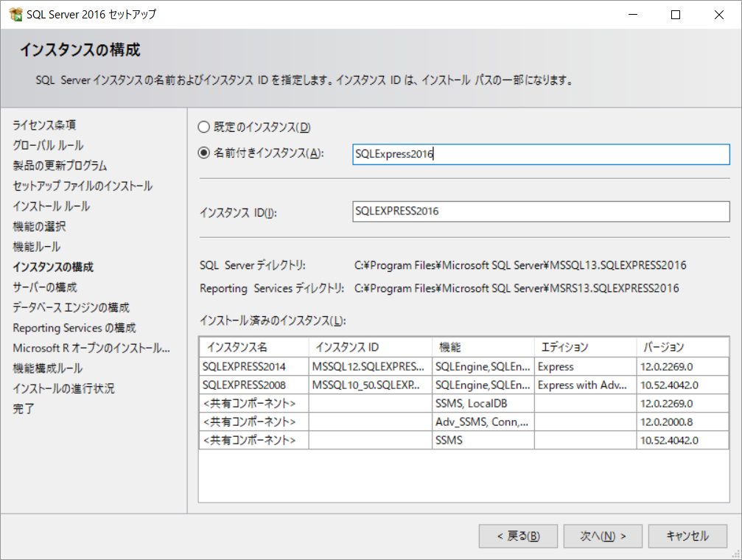
Task: Close the SQL Server 2016 setup window
Action: (719, 15)
